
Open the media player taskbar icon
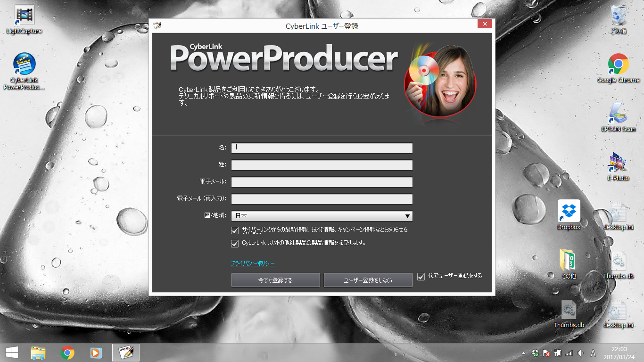pos(96,353)
